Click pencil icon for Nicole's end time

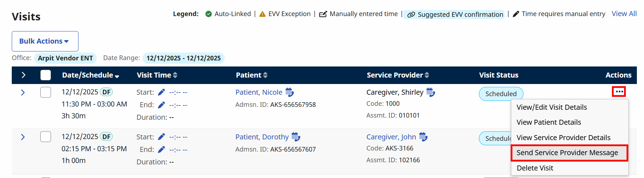162,105
